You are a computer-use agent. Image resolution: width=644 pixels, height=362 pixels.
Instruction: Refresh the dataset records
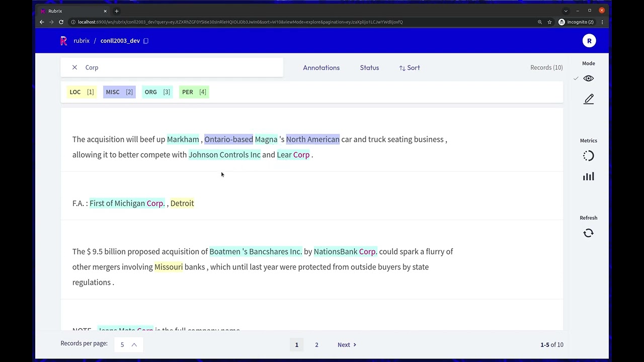[x=589, y=233]
